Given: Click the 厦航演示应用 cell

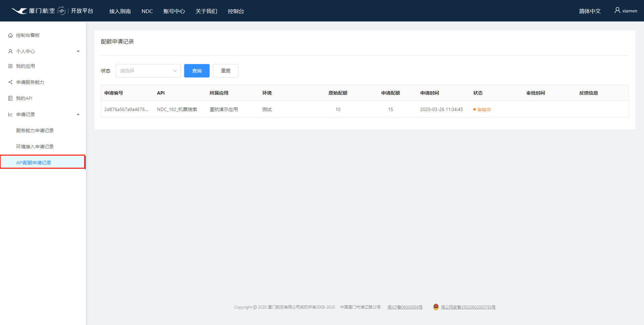Looking at the screenshot, I should pos(224,109).
